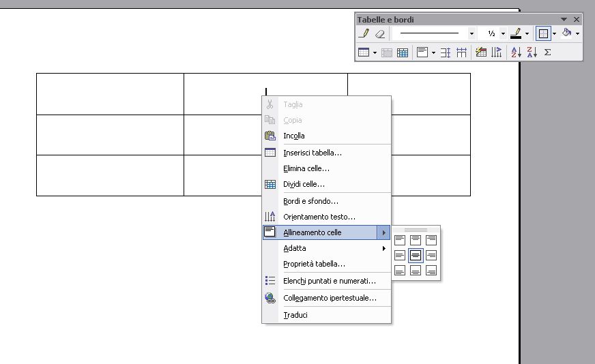Screen dimensions: 595x364
Task: Select Elimina celle... from context menu
Action: click(326, 168)
